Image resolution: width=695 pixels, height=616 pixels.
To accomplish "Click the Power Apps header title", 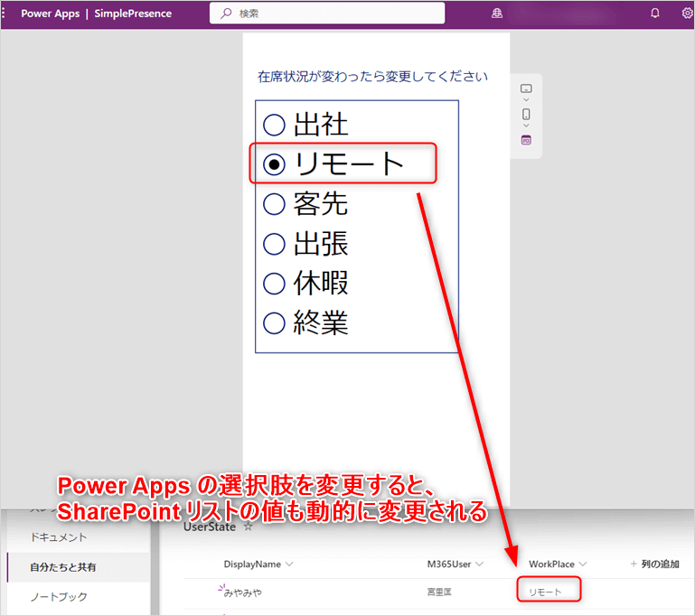I will click(50, 14).
